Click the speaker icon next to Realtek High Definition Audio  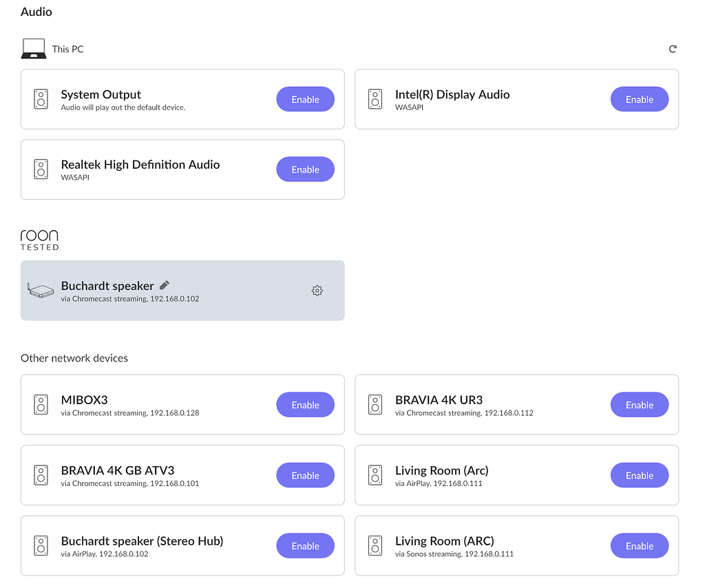[x=41, y=169]
